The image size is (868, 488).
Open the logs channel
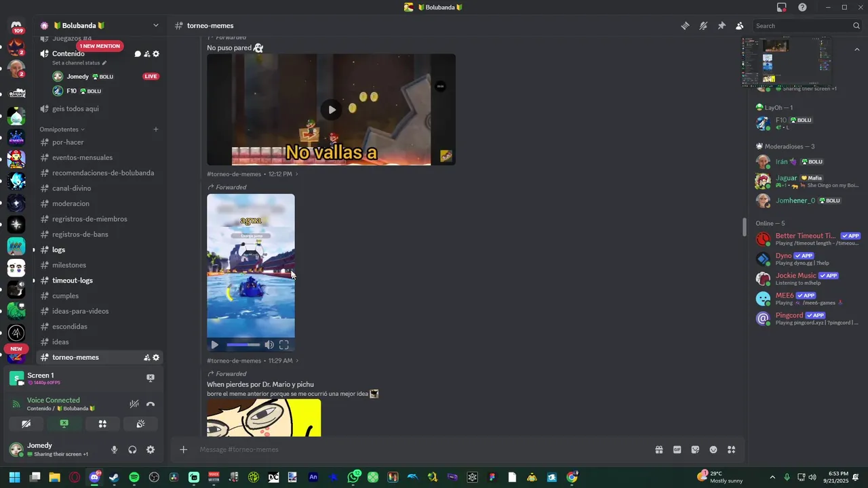[x=100, y=249]
